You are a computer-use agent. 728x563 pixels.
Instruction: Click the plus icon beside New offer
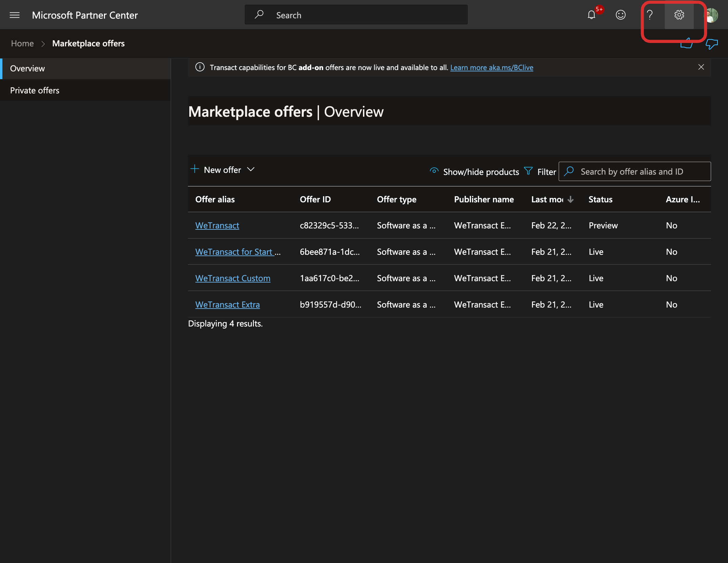coord(195,169)
